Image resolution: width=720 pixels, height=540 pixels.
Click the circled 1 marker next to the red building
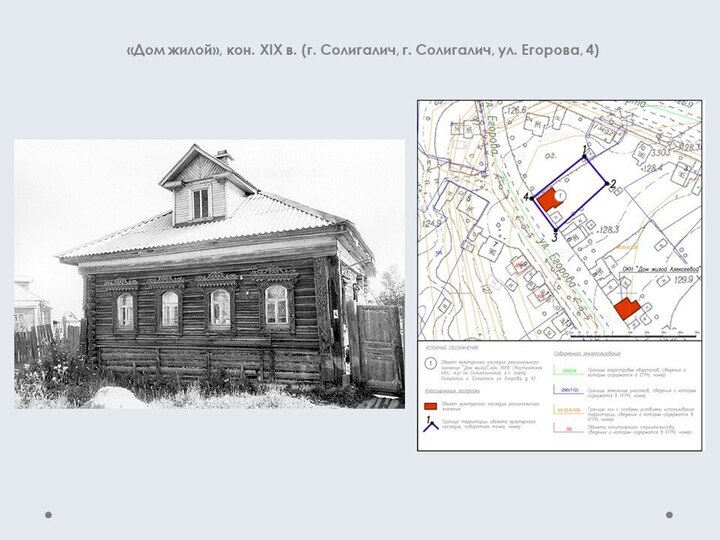click(559, 195)
